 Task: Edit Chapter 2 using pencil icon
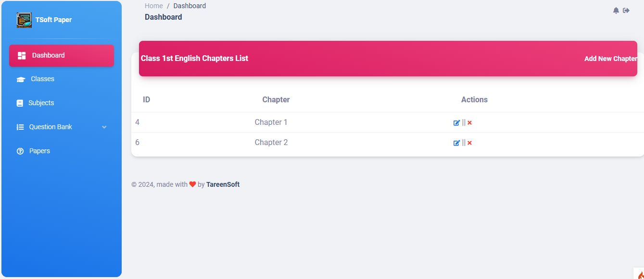456,143
